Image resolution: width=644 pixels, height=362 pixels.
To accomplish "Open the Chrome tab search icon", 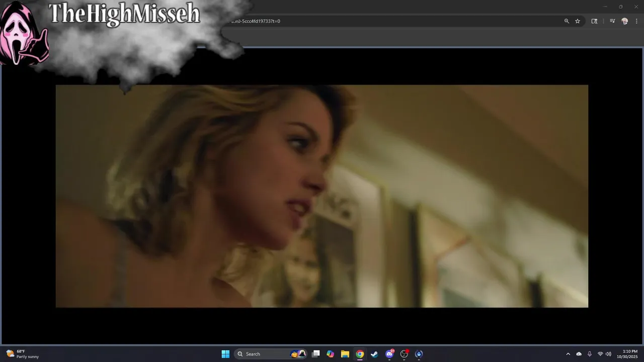I will pyautogui.click(x=594, y=21).
